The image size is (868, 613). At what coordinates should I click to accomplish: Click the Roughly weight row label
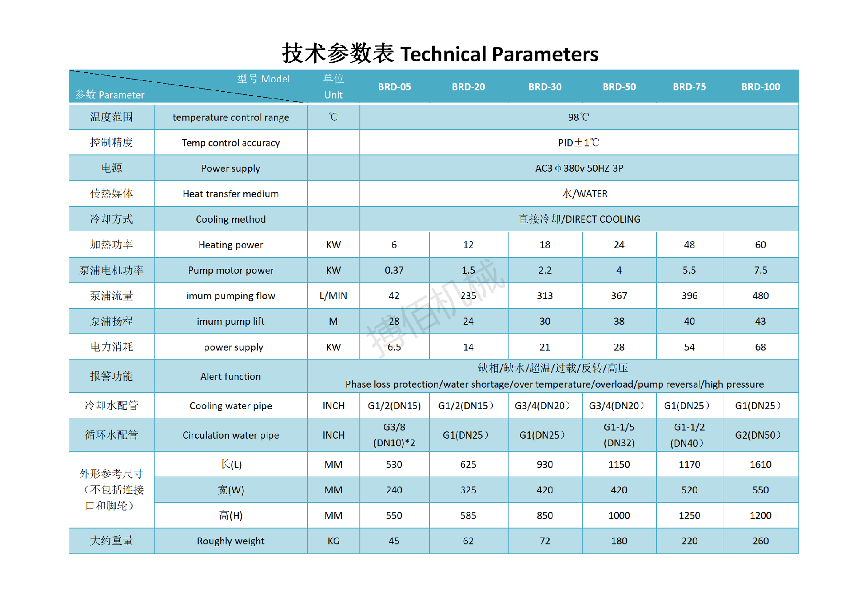pyautogui.click(x=231, y=541)
